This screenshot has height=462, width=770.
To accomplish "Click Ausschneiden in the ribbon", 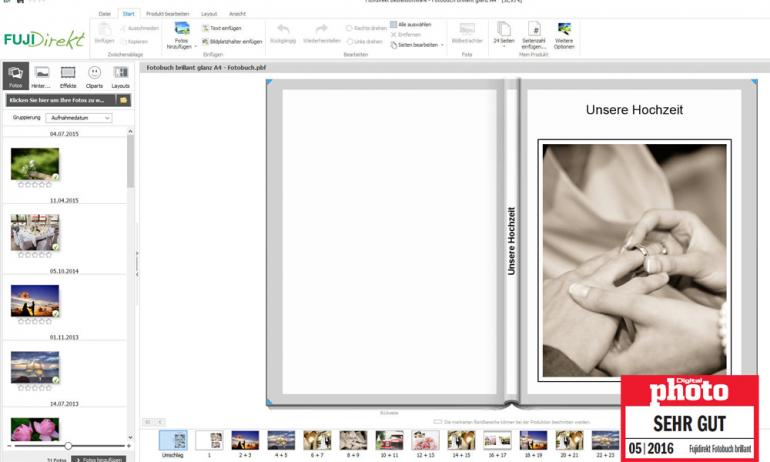I will [139, 28].
